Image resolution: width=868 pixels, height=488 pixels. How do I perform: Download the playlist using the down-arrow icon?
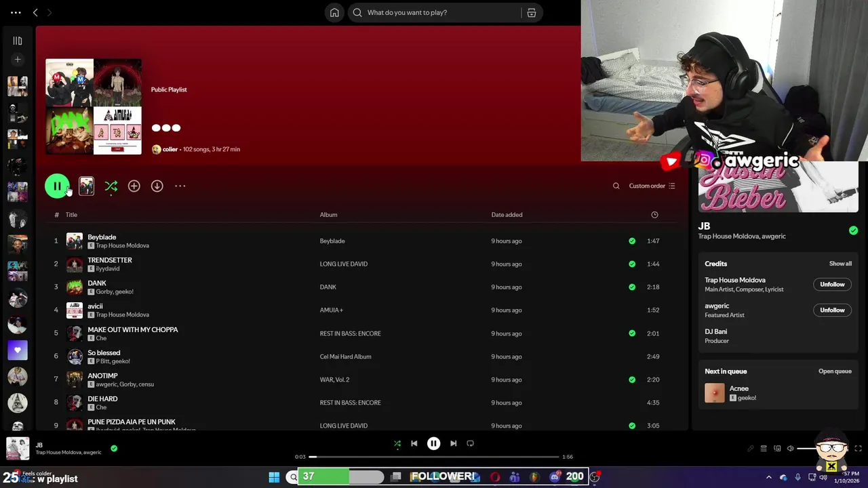157,186
